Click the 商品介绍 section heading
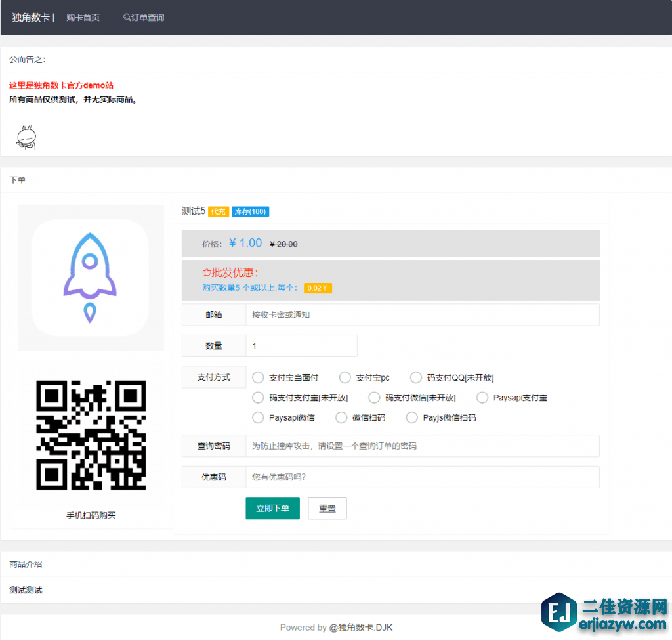 point(26,564)
